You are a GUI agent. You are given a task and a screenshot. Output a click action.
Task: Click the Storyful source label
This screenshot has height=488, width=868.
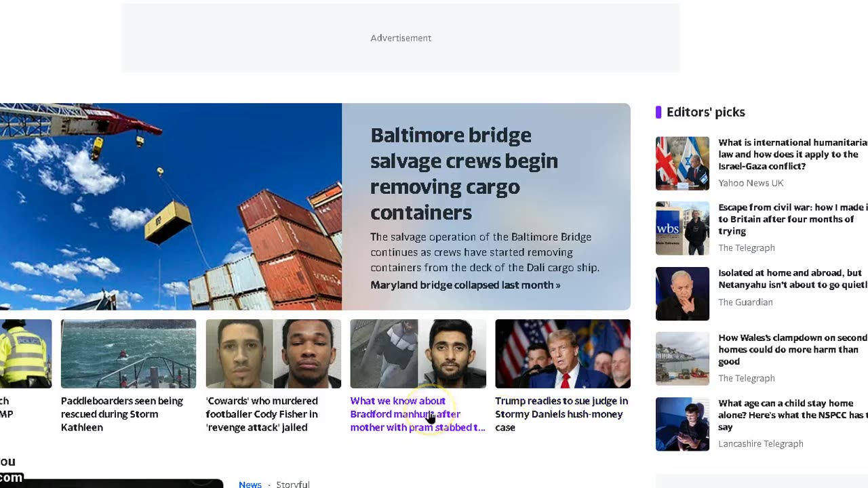point(293,484)
